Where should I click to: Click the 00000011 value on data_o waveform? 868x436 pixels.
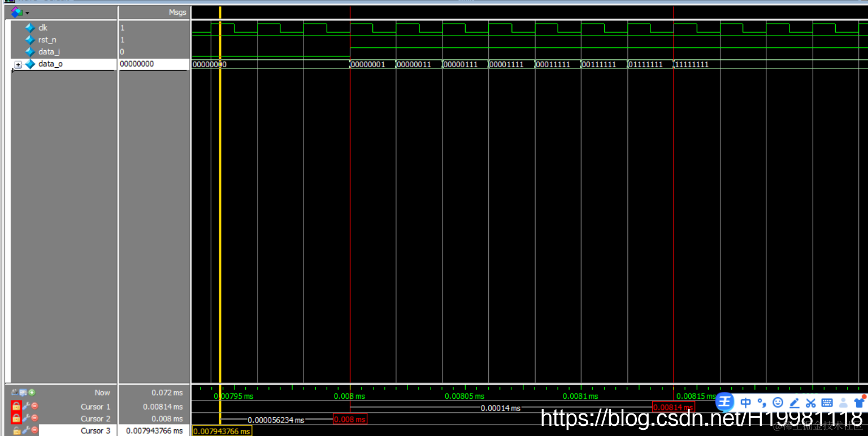[x=414, y=64]
